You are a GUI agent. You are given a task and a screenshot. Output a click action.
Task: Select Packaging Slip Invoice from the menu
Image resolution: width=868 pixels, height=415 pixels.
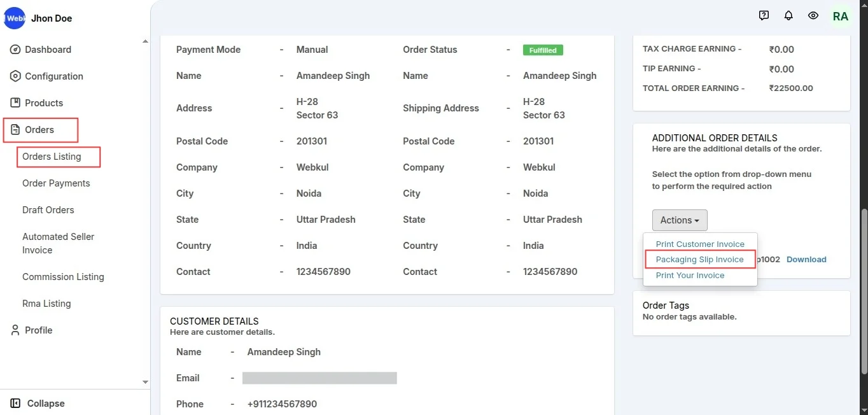[x=699, y=260]
